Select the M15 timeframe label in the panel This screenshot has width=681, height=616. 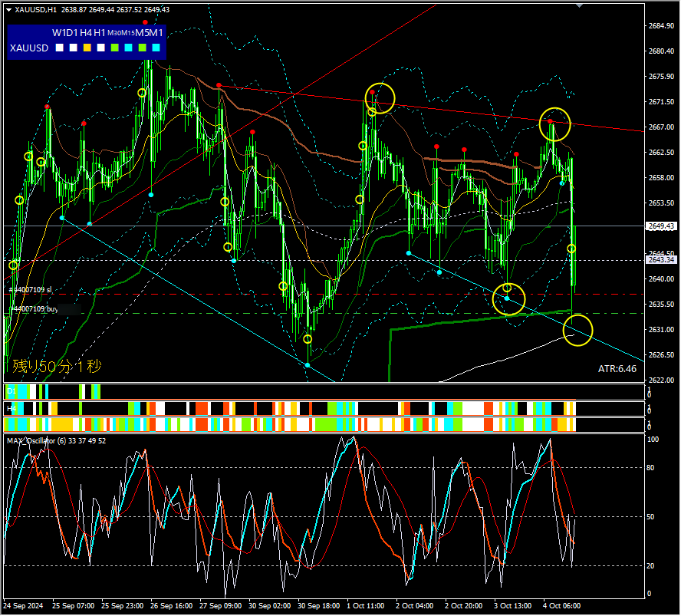128,33
